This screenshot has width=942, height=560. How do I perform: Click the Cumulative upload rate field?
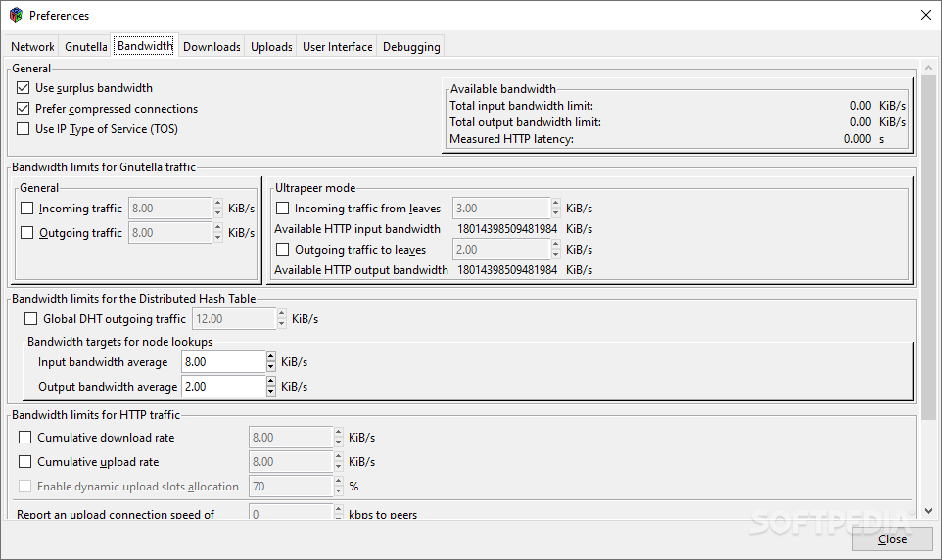pyautogui.click(x=291, y=461)
